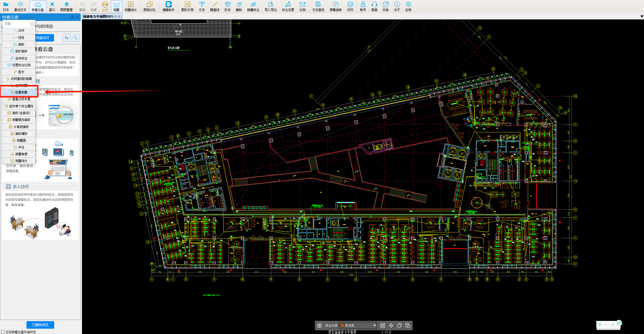The height and width of the screenshot is (334, 644).
Task: Click the 打印 print icon
Action: 350,7
